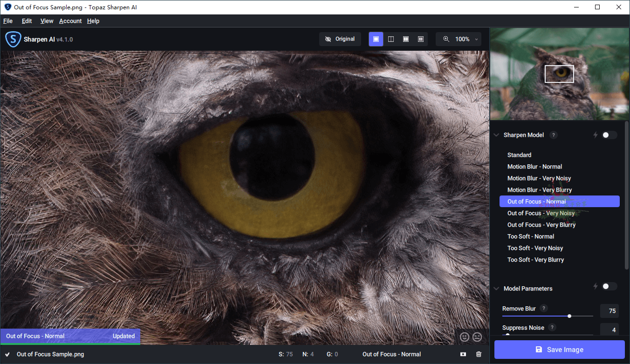This screenshot has width=630, height=364.
Task: Enable the Sharpen Model auto toggle switch
Action: [609, 135]
